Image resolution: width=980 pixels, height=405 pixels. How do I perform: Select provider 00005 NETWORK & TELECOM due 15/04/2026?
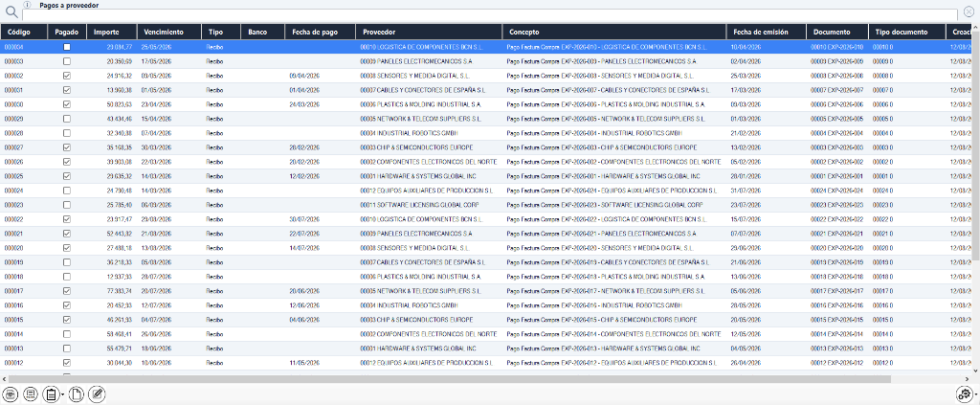421,119
